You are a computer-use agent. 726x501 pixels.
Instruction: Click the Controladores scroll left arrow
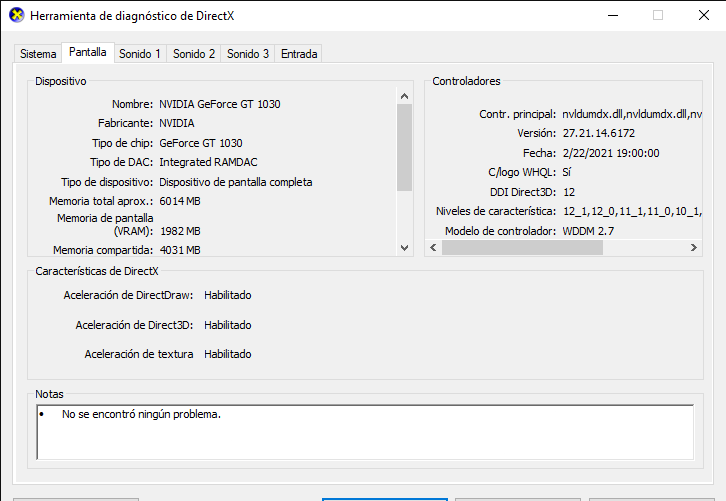pyautogui.click(x=433, y=247)
